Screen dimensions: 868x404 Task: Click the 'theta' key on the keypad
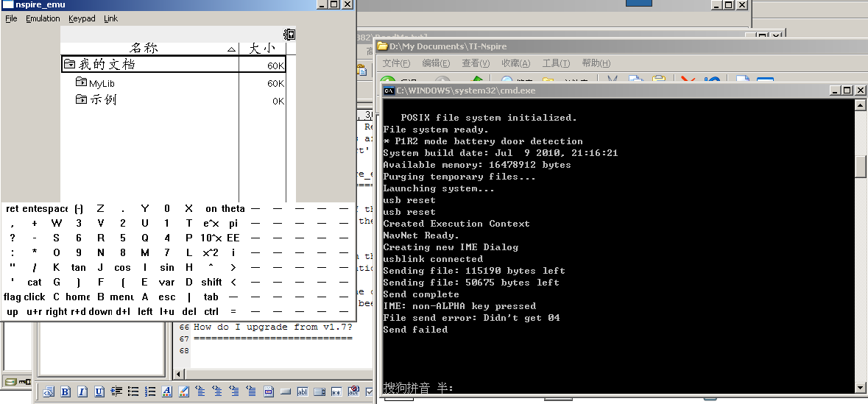coord(233,209)
